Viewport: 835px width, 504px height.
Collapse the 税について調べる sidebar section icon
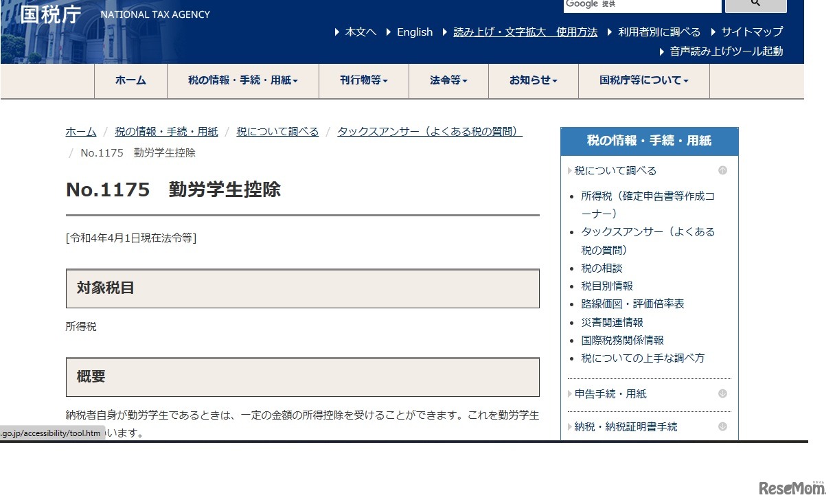(722, 170)
